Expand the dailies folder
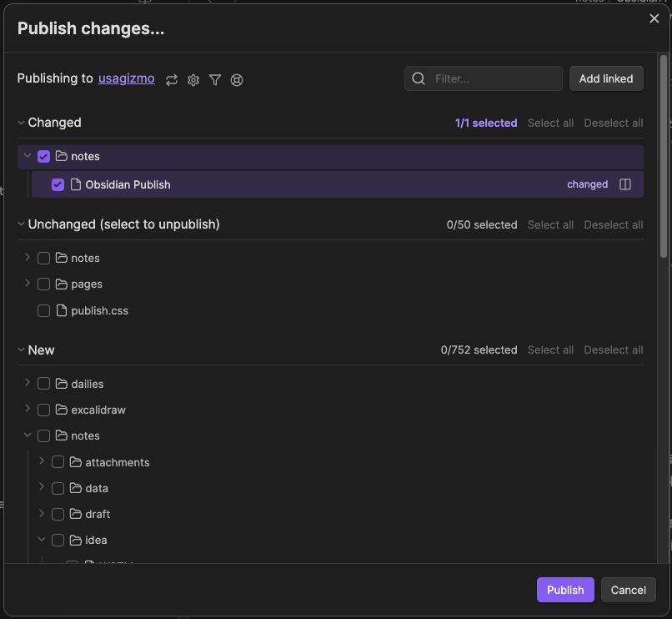 [28, 382]
